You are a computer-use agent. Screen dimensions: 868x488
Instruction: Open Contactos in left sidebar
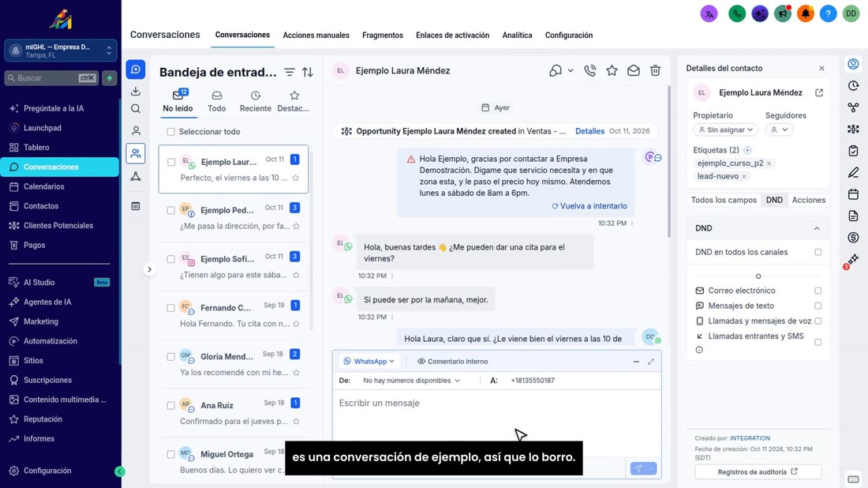click(41, 206)
